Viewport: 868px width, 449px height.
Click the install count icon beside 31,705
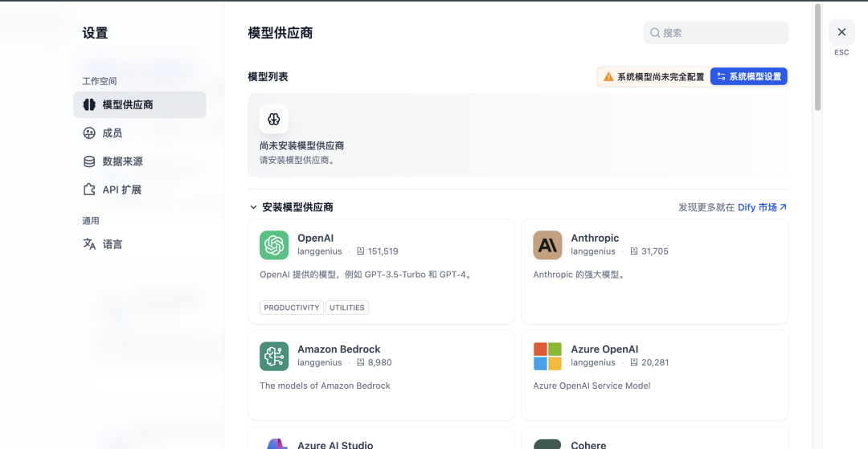click(634, 251)
